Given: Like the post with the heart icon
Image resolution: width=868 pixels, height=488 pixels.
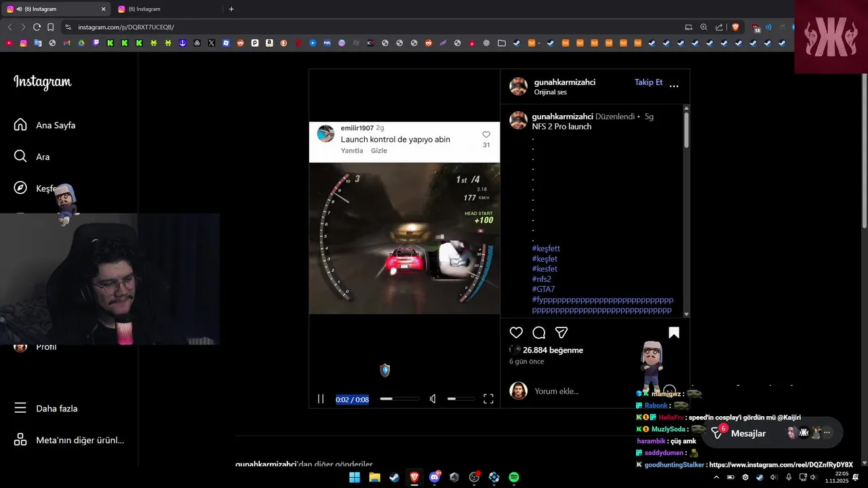Looking at the screenshot, I should (516, 333).
